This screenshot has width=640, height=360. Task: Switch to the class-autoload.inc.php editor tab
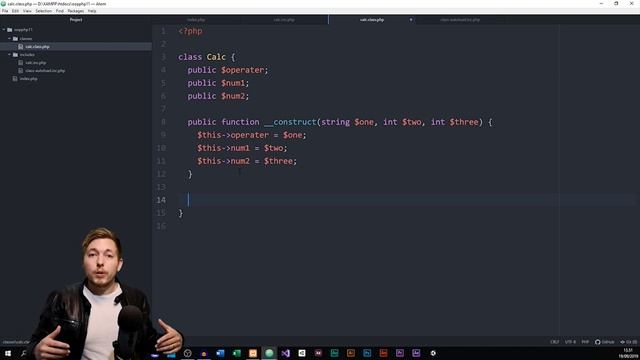coord(460,20)
